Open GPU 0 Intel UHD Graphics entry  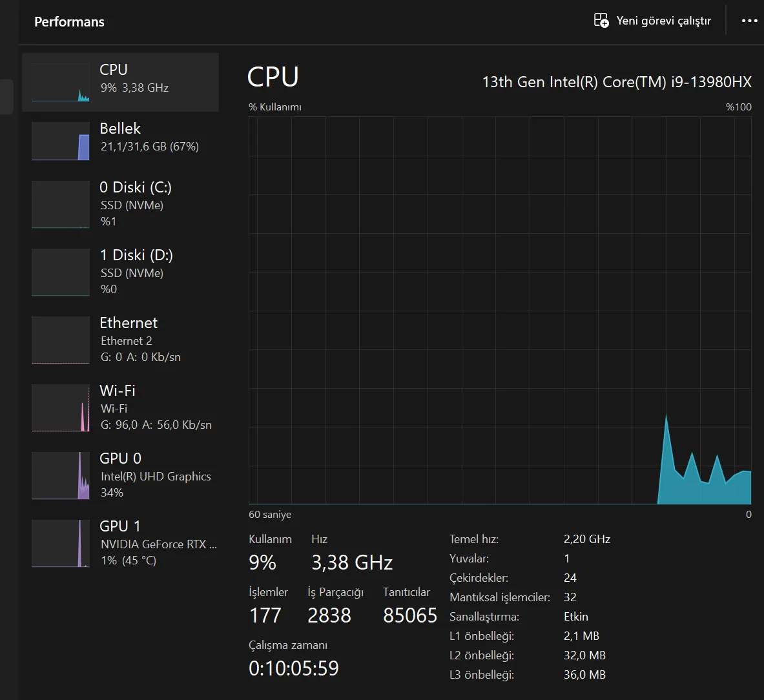(x=120, y=475)
